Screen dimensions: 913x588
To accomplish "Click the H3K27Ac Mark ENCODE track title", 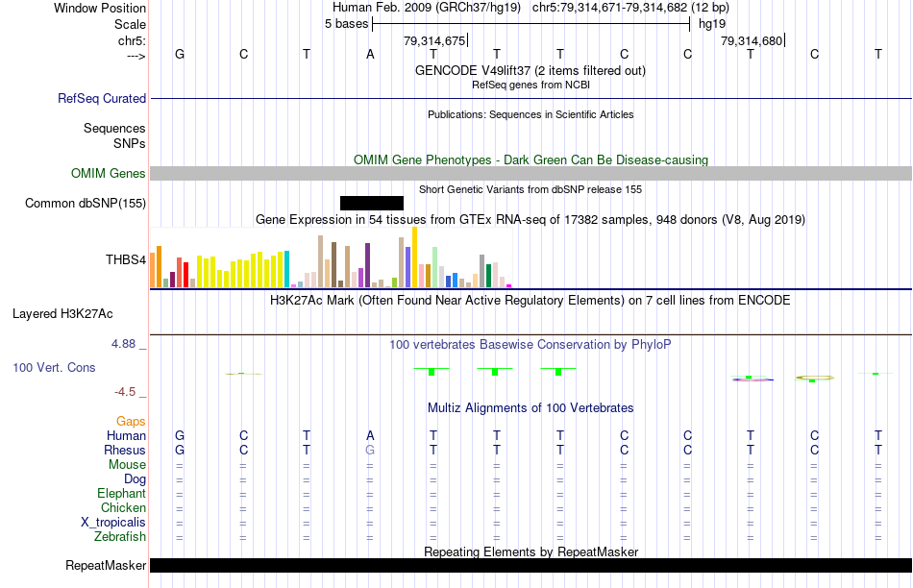I will coord(531,301).
